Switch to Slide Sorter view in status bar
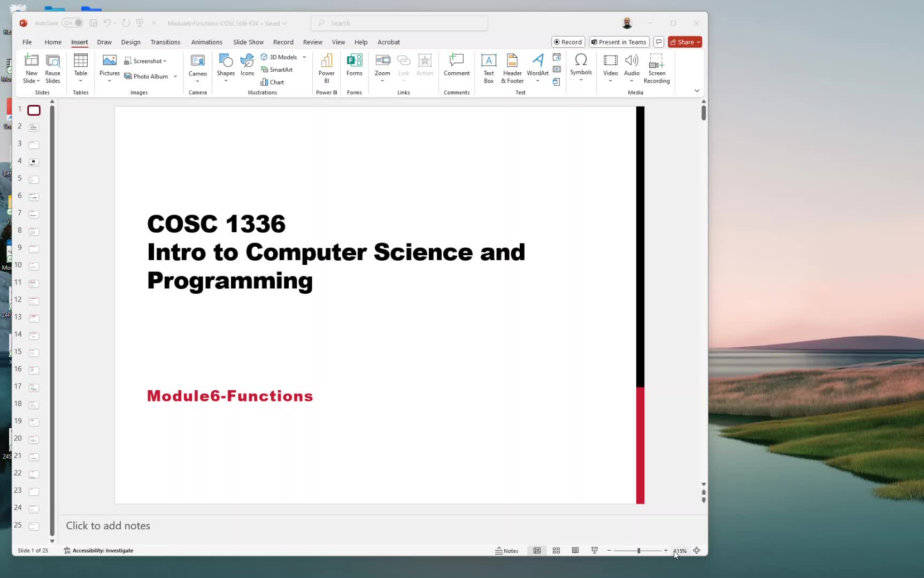 tap(556, 550)
